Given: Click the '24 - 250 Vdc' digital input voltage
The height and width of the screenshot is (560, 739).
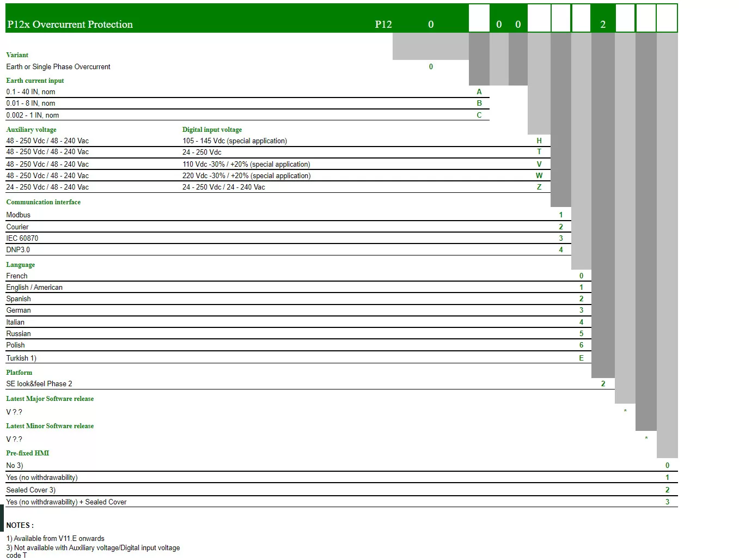Looking at the screenshot, I should point(202,152).
